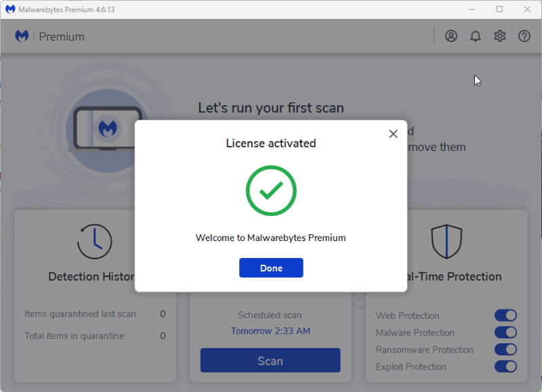Toggle Malware Protection switch
The image size is (542, 392).
pyautogui.click(x=505, y=332)
